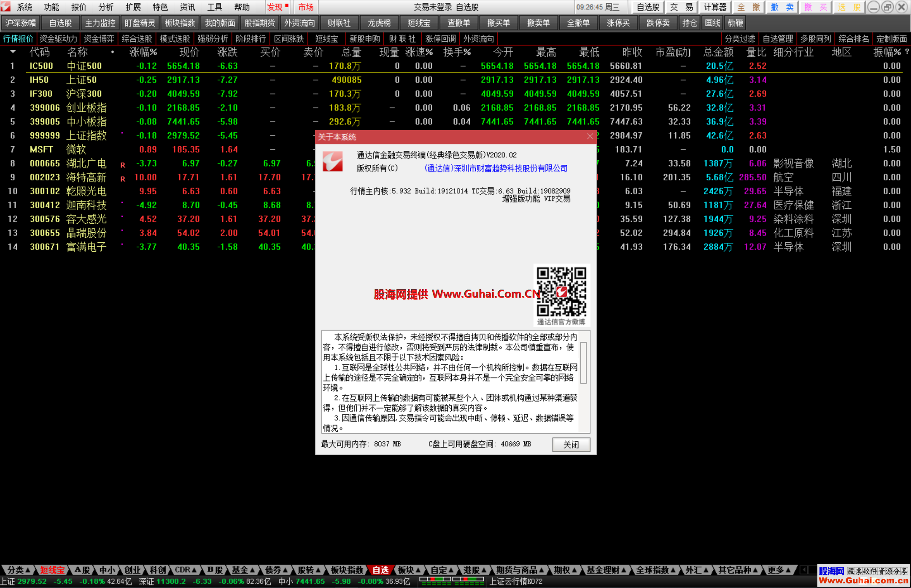911x588 pixels.
Task: Expand the 港股▲ bottom tab menu
Action: 475,570
